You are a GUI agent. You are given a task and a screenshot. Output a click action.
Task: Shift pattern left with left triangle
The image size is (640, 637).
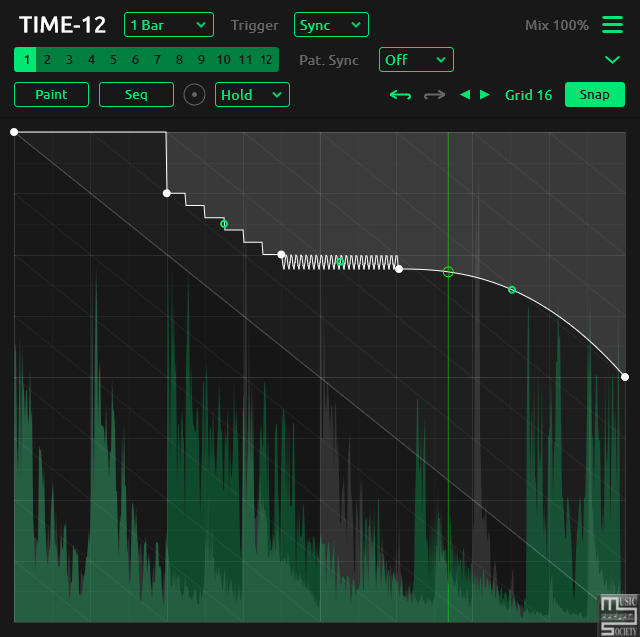(465, 95)
